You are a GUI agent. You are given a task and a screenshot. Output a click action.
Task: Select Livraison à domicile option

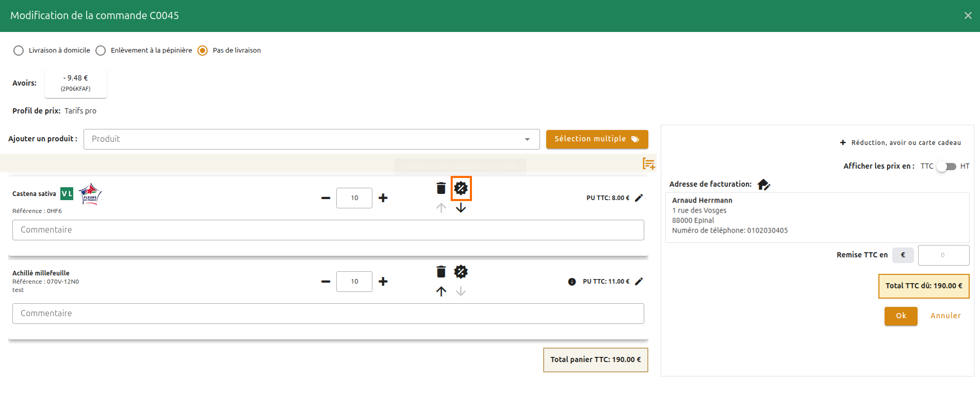click(x=19, y=51)
